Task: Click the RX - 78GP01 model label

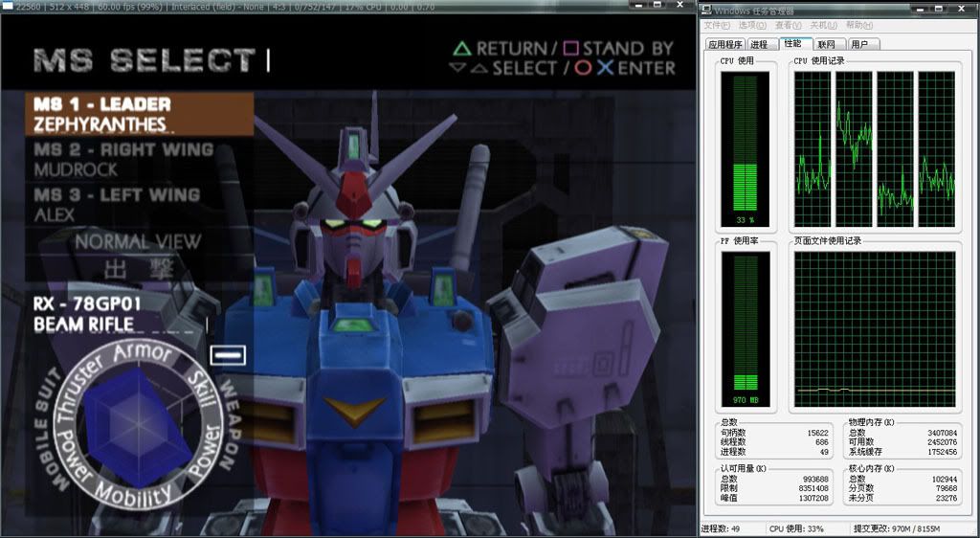Action: [87, 304]
